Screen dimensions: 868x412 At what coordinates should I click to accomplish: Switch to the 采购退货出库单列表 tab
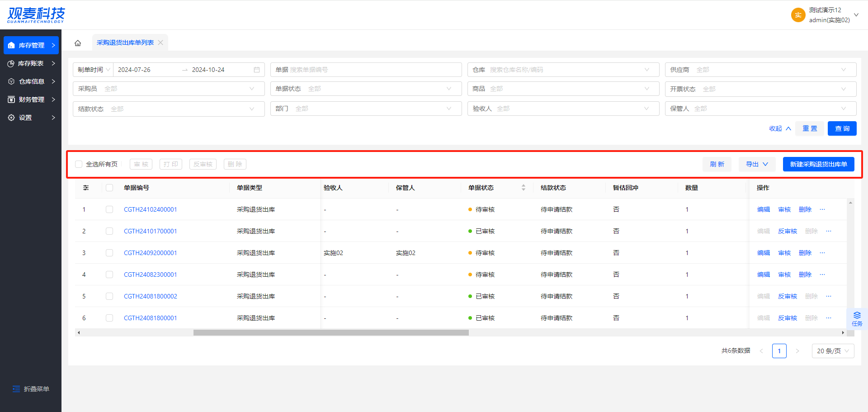click(125, 43)
